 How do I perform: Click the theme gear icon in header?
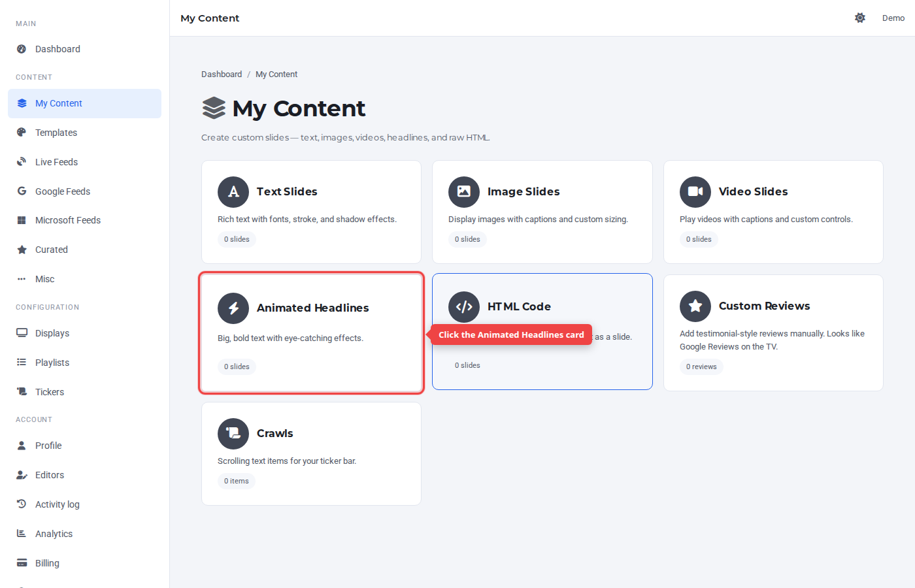click(860, 18)
